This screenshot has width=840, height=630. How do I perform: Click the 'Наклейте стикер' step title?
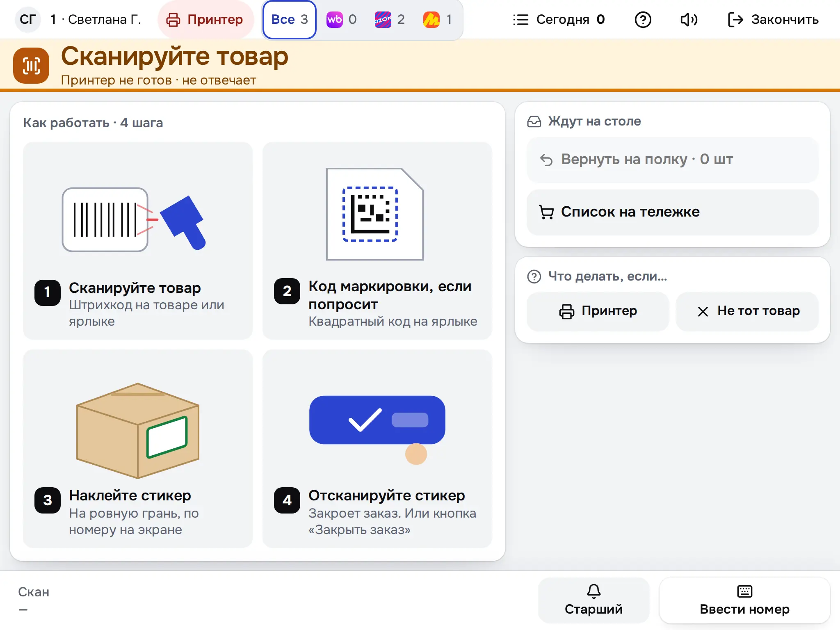click(x=130, y=495)
